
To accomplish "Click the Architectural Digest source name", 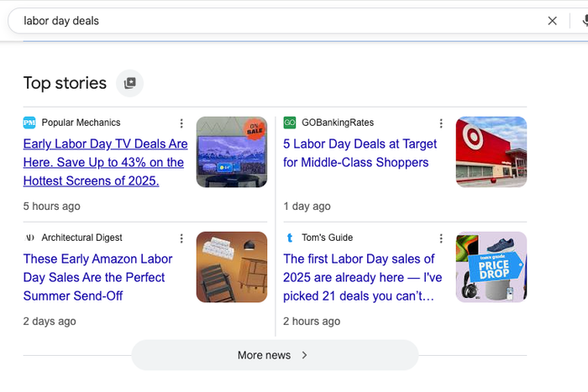I will [81, 238].
